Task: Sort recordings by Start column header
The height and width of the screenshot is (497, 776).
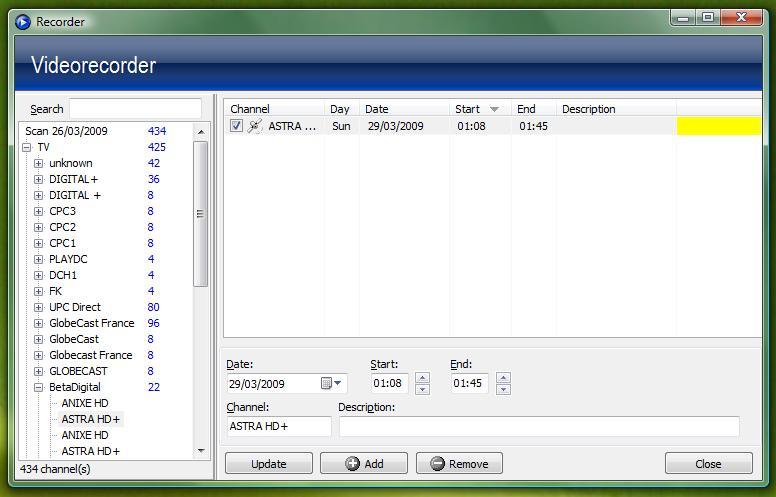Action: click(481, 109)
